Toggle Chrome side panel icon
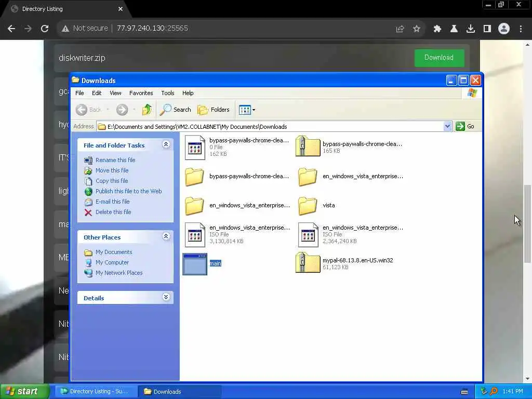Screen dimensions: 532x399 tap(487, 29)
